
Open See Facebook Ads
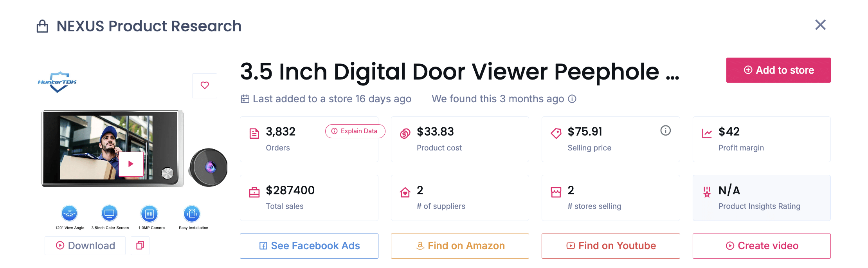point(309,246)
